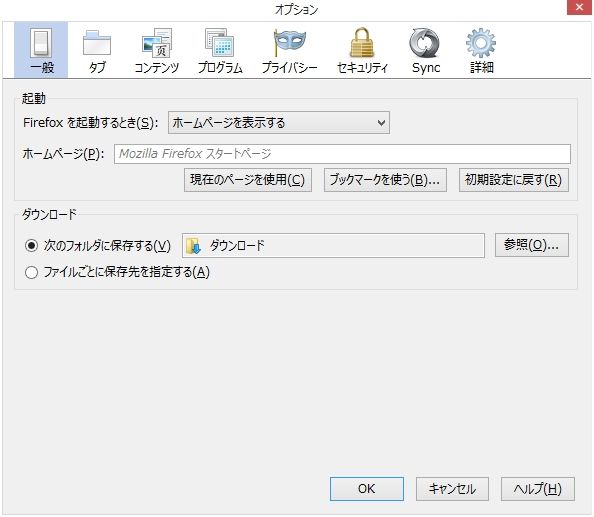Open the コンテンツ (Content) panel icon
594x517 pixels.
point(157,43)
